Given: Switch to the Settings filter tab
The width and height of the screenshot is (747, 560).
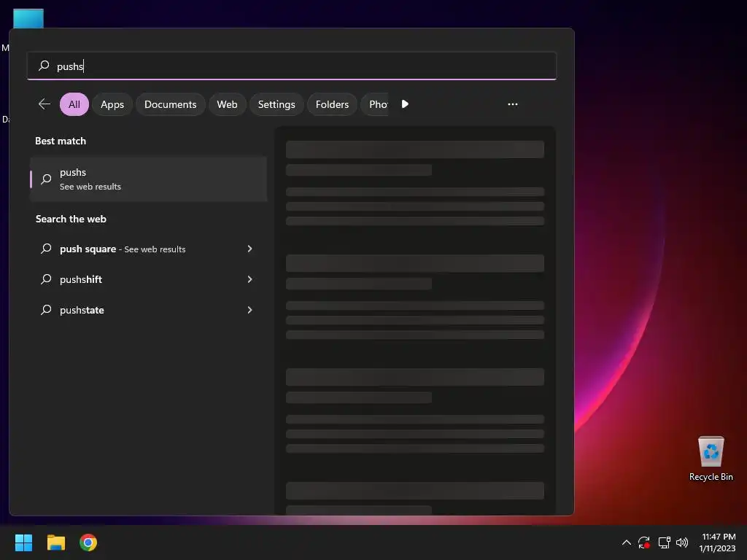Looking at the screenshot, I should point(276,104).
